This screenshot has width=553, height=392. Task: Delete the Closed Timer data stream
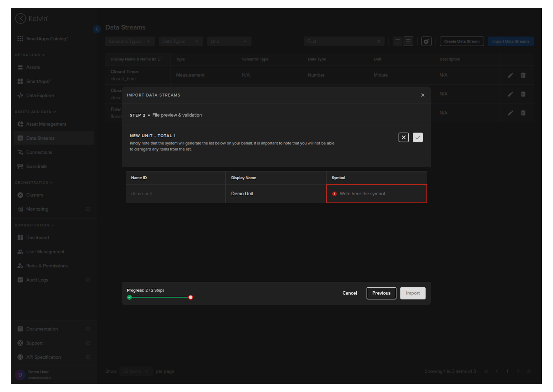tap(523, 75)
